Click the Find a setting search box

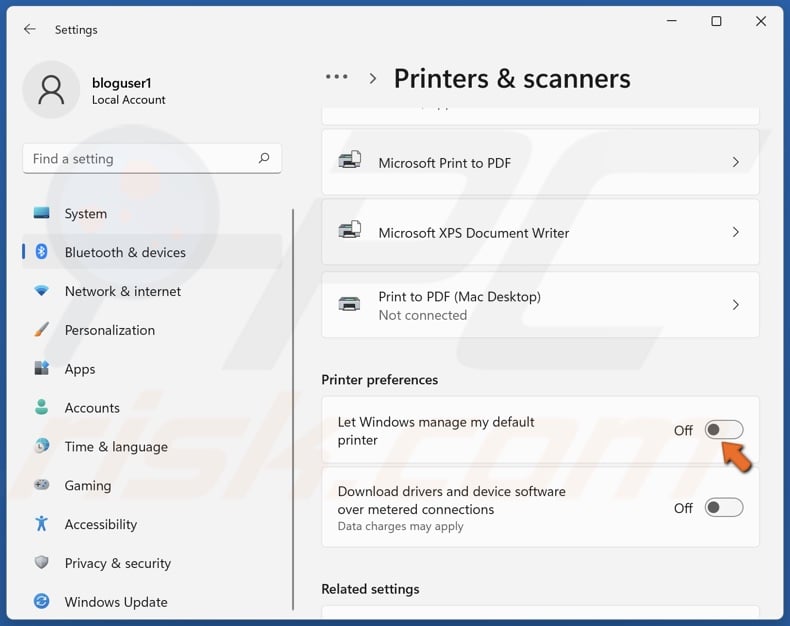coord(152,158)
